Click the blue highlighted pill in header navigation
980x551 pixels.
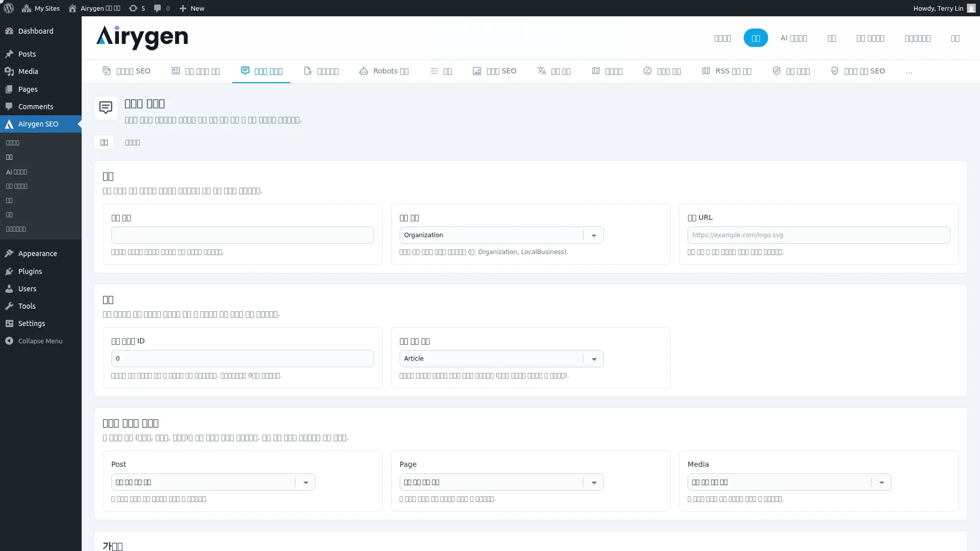[x=755, y=38]
